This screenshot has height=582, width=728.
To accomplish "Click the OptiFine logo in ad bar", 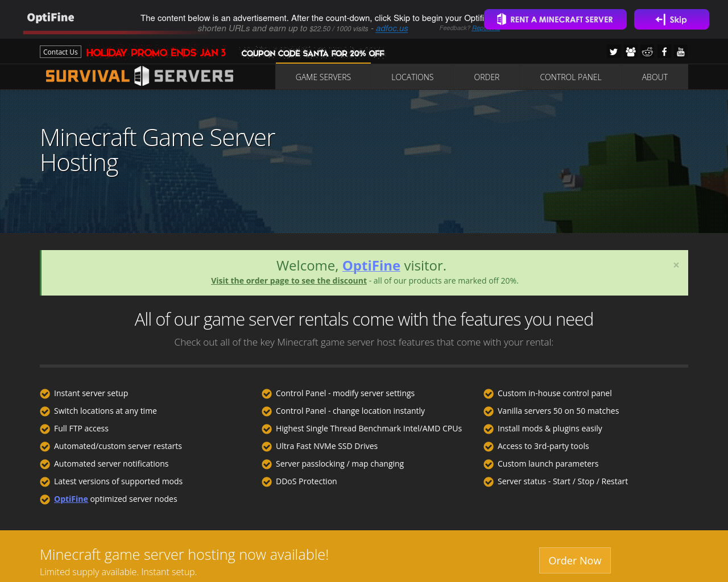I will (x=51, y=18).
